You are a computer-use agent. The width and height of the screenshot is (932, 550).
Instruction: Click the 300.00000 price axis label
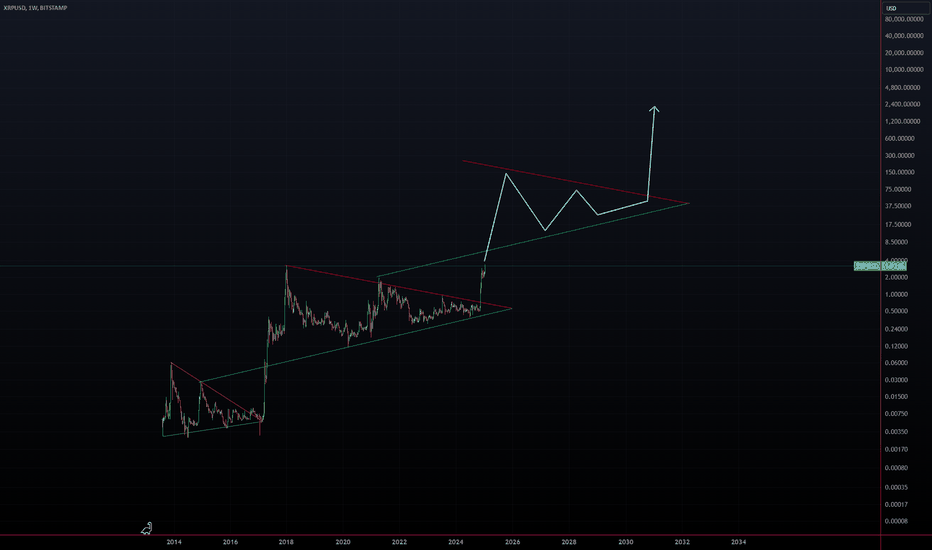(x=899, y=155)
